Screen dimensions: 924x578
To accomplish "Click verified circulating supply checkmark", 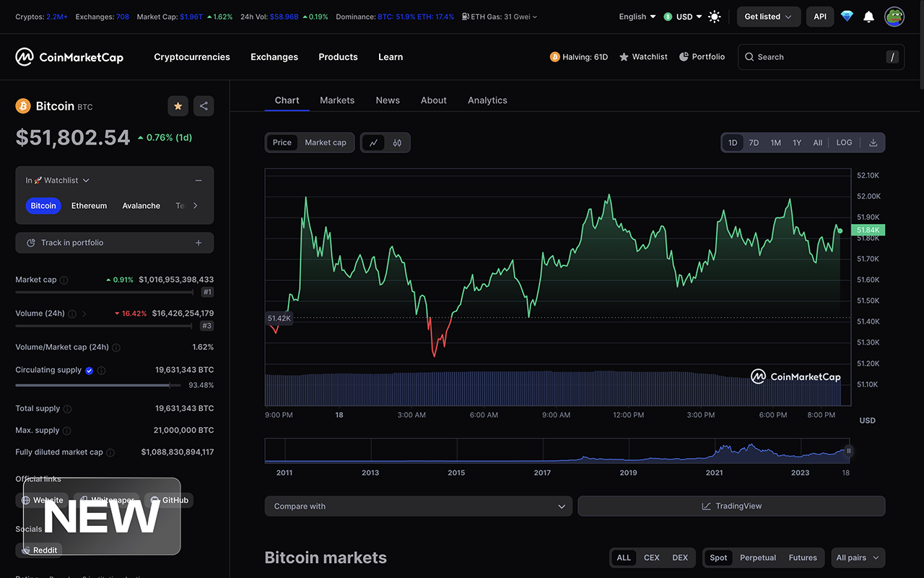I will pos(90,371).
